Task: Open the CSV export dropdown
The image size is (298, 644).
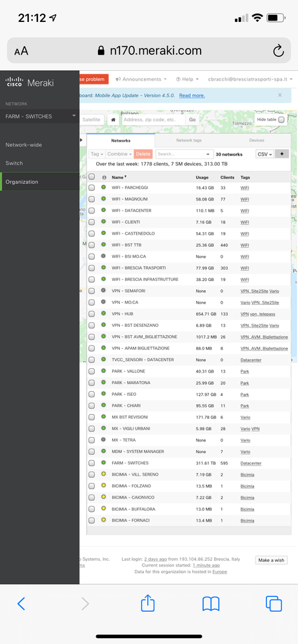Action: (x=265, y=154)
